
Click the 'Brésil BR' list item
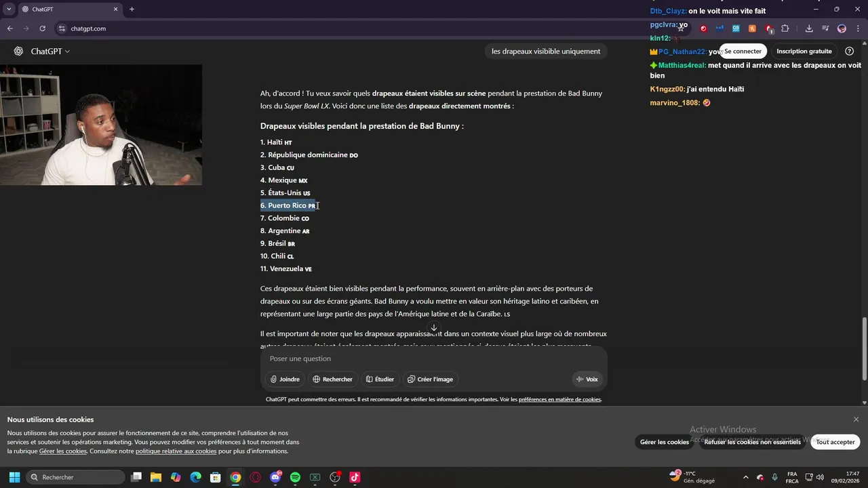tap(278, 243)
